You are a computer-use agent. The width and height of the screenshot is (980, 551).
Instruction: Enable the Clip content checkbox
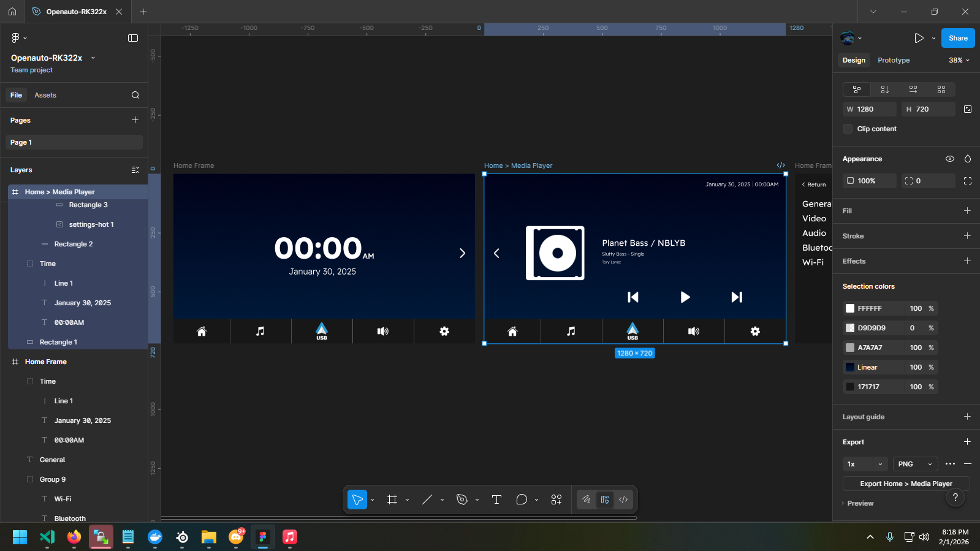point(848,129)
